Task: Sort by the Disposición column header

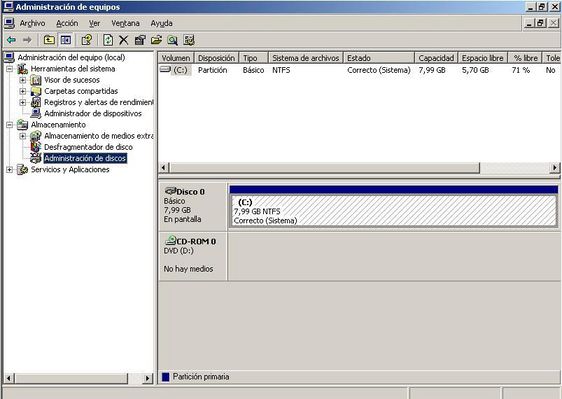Action: 216,58
